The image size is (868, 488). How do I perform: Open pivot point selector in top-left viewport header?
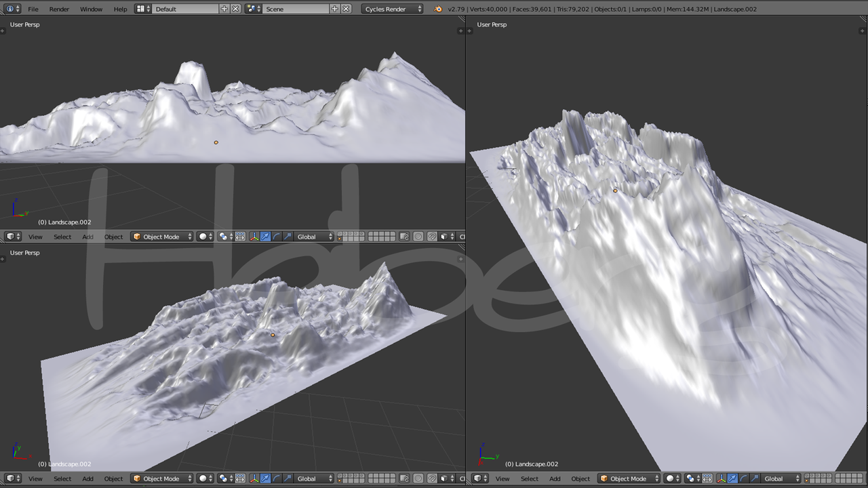(226, 237)
